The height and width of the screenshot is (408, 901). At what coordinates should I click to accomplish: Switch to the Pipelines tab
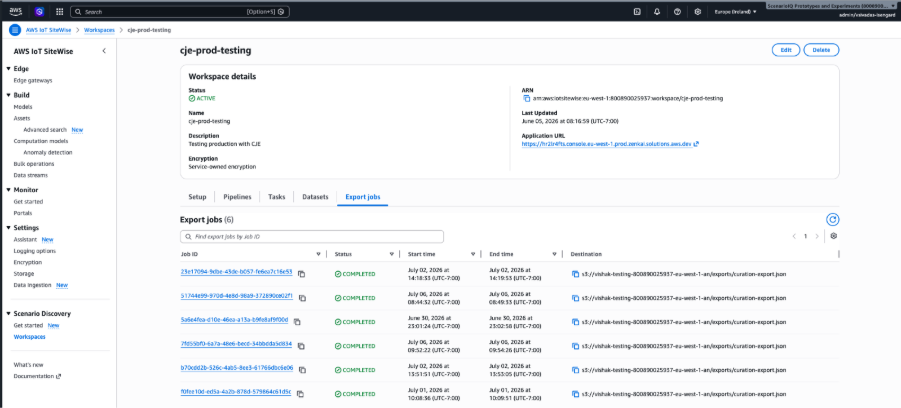click(x=237, y=197)
